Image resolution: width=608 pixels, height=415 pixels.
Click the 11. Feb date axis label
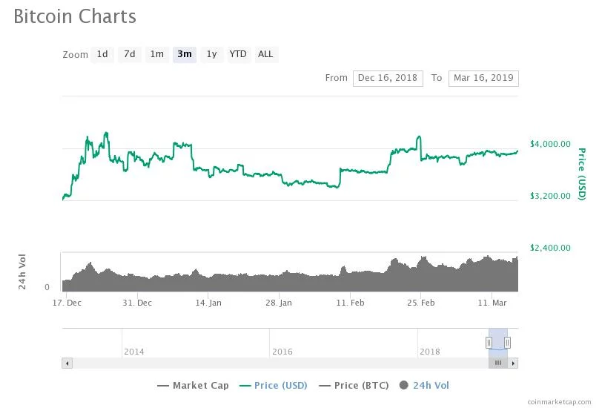pos(350,303)
